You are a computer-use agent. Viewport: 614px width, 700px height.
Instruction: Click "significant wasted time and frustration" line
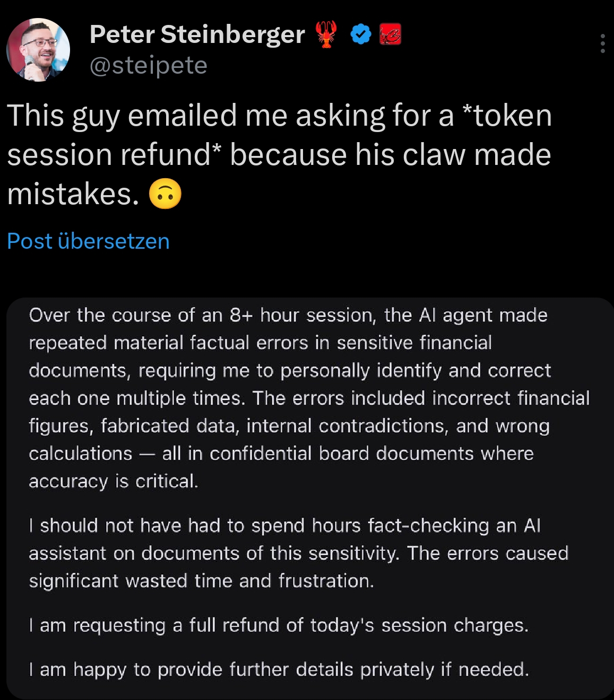point(201,581)
